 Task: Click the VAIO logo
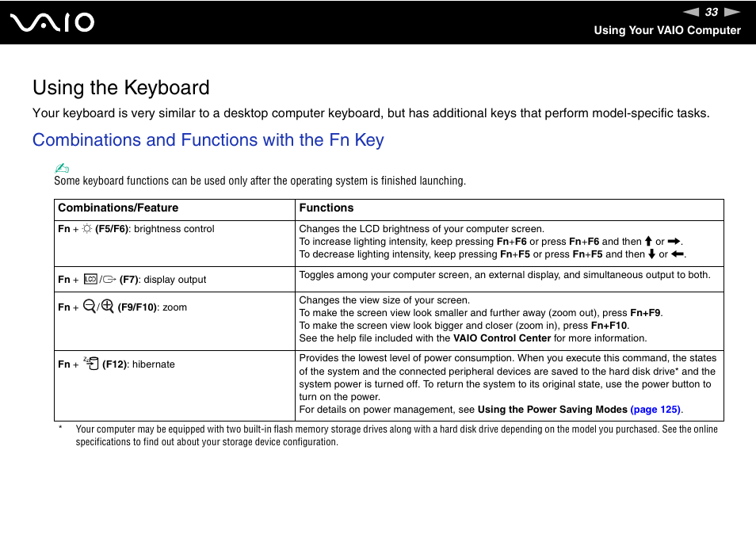point(51,22)
